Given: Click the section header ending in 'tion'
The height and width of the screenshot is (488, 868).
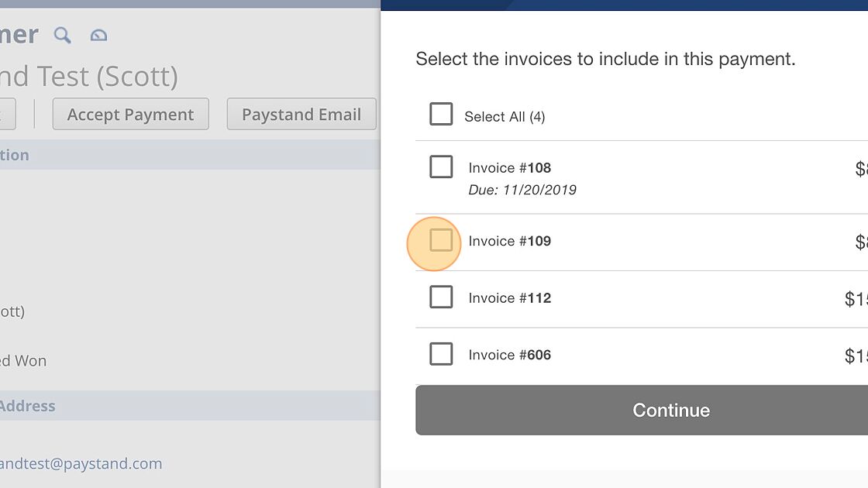Looking at the screenshot, I should tap(190, 155).
